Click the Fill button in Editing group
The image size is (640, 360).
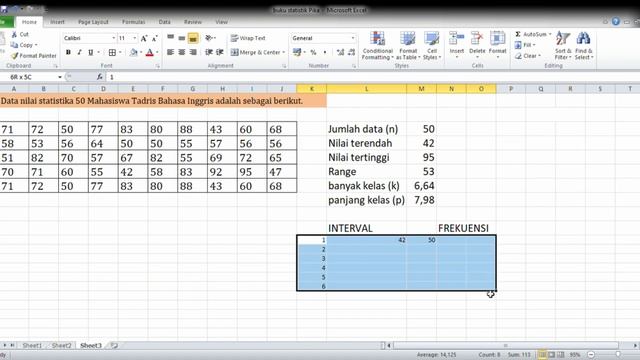525,45
